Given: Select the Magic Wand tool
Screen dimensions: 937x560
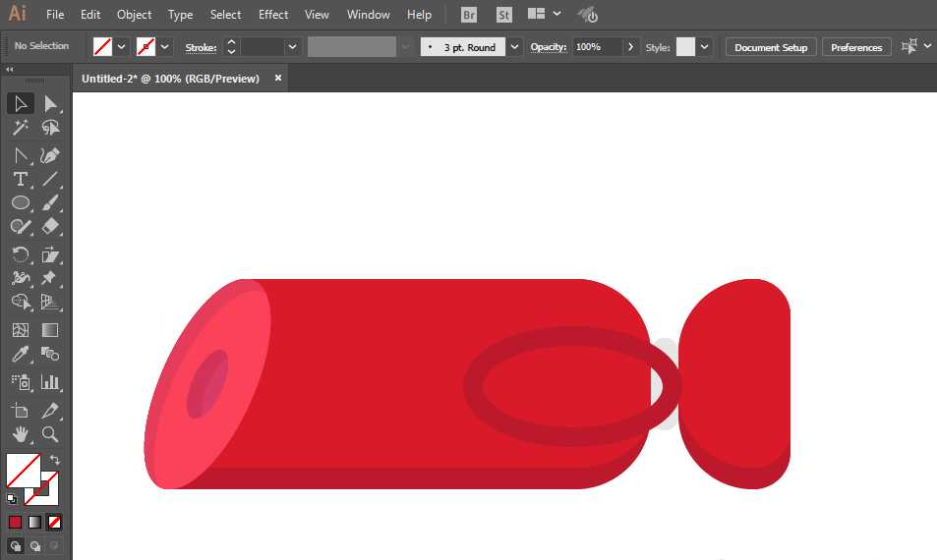Looking at the screenshot, I should tap(21, 127).
